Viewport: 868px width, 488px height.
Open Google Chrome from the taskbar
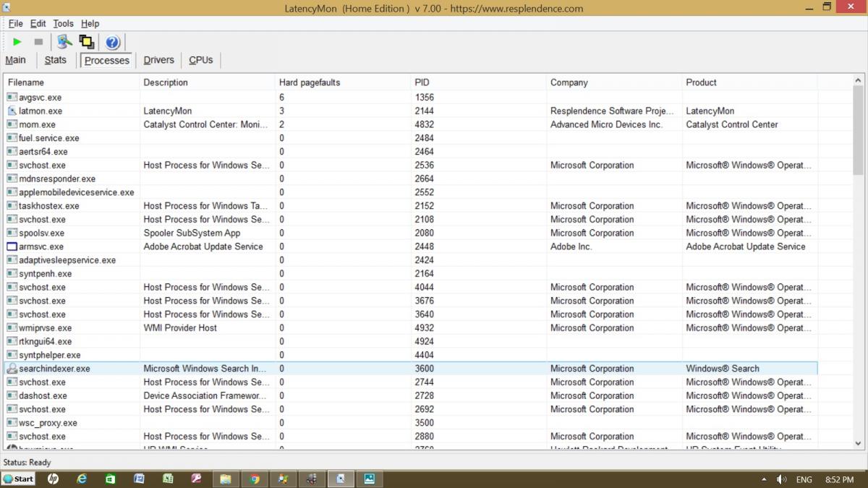(254, 479)
